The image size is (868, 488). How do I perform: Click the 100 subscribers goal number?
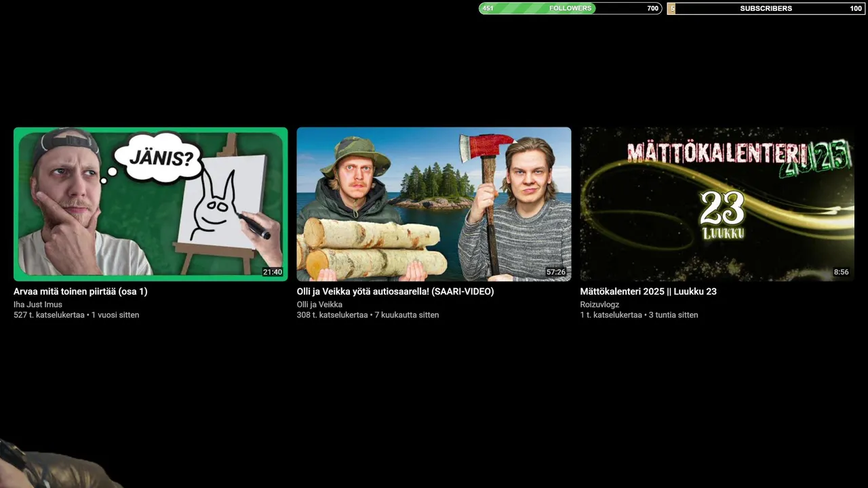point(856,8)
